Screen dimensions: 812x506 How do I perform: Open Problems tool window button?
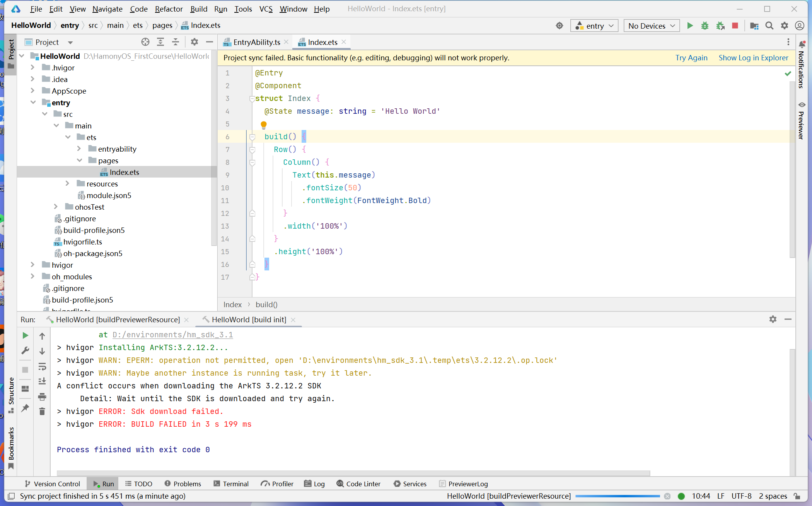point(183,484)
